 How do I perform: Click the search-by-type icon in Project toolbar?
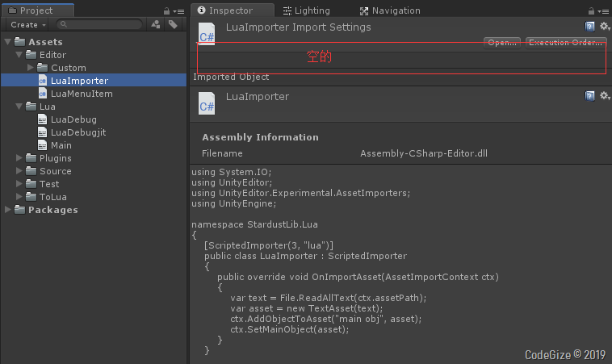[156, 24]
